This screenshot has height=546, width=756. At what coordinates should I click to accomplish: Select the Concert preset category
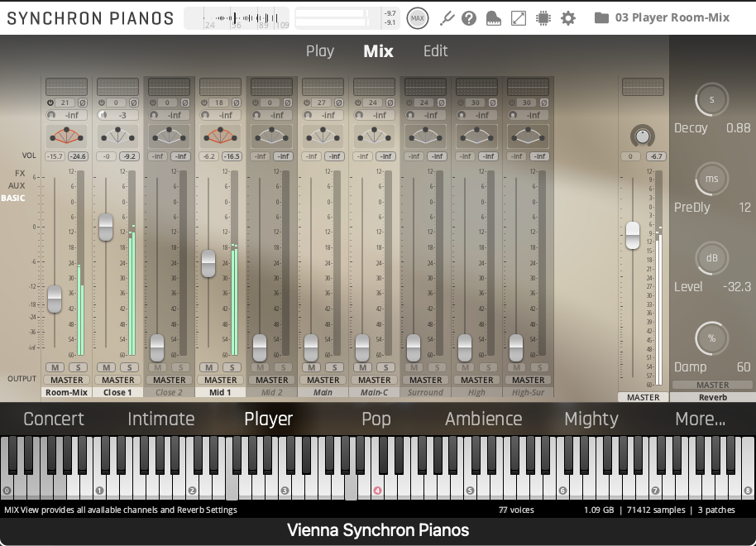point(54,419)
